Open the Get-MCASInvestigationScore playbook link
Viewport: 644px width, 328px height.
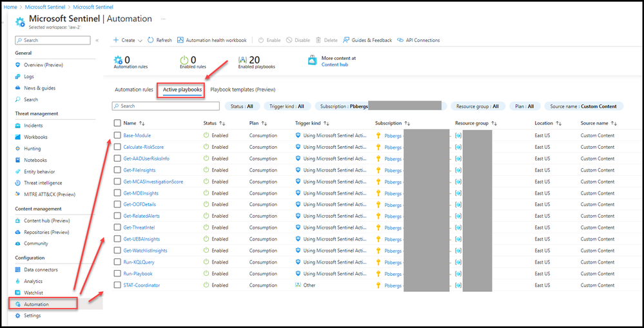pyautogui.click(x=153, y=182)
